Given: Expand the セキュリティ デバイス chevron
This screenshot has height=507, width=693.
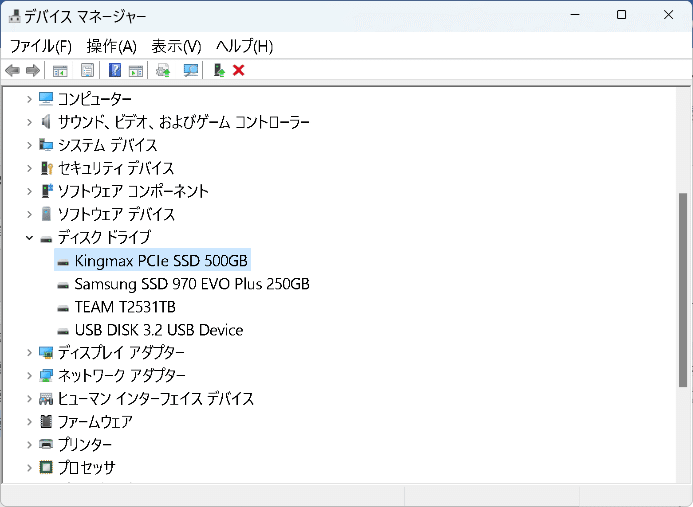Looking at the screenshot, I should 29,168.
